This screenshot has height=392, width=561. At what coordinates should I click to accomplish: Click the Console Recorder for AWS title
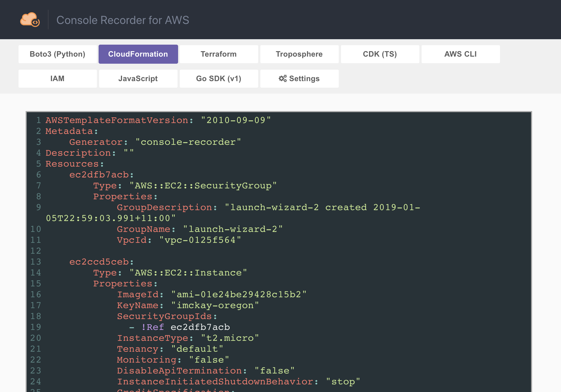pyautogui.click(x=123, y=20)
